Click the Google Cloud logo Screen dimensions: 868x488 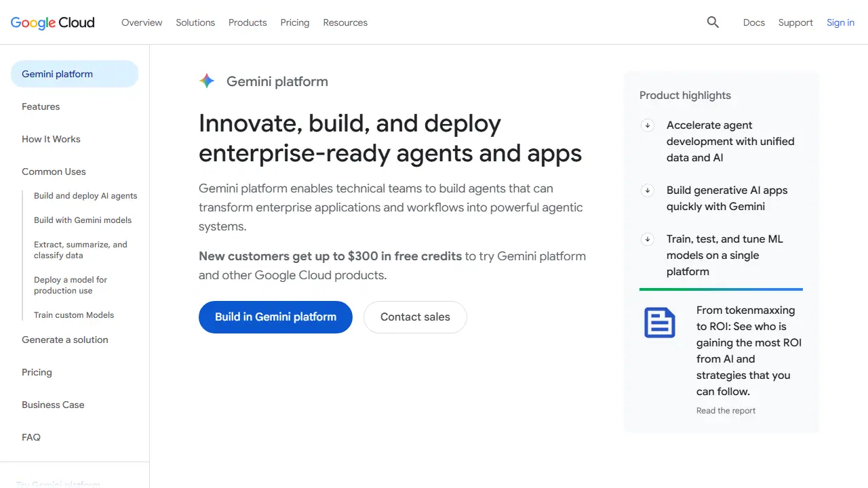(x=53, y=22)
